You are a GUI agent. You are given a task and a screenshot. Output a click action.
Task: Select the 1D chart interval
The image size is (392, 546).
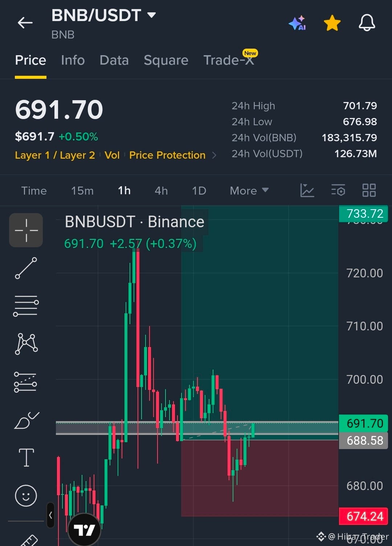pyautogui.click(x=199, y=191)
